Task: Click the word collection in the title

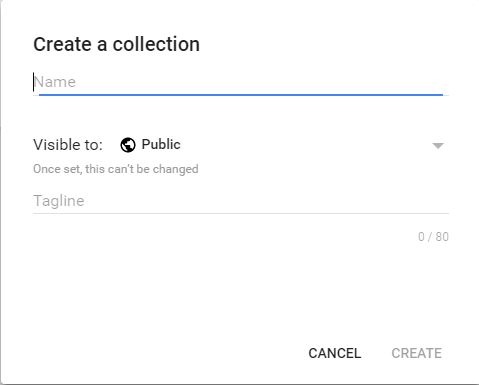Action: (156, 44)
